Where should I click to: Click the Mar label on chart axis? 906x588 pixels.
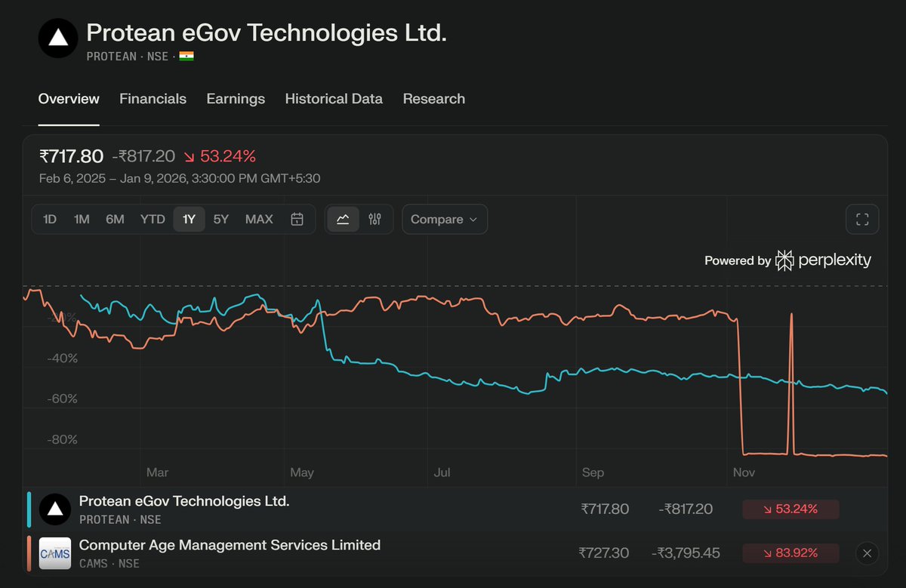point(157,473)
